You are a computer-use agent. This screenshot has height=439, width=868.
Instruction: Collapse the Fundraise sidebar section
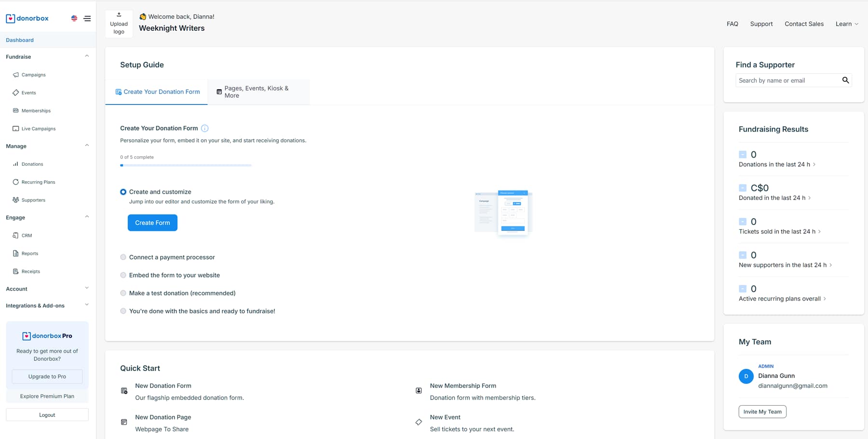87,56
